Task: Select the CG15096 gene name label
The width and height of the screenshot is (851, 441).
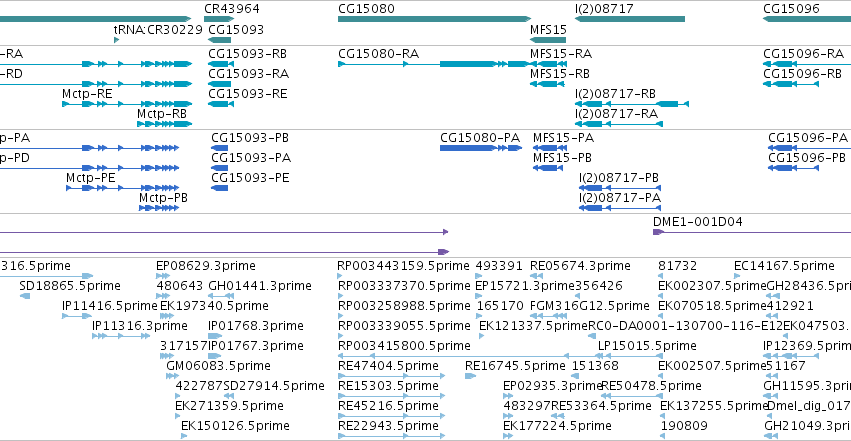Action: click(x=791, y=9)
